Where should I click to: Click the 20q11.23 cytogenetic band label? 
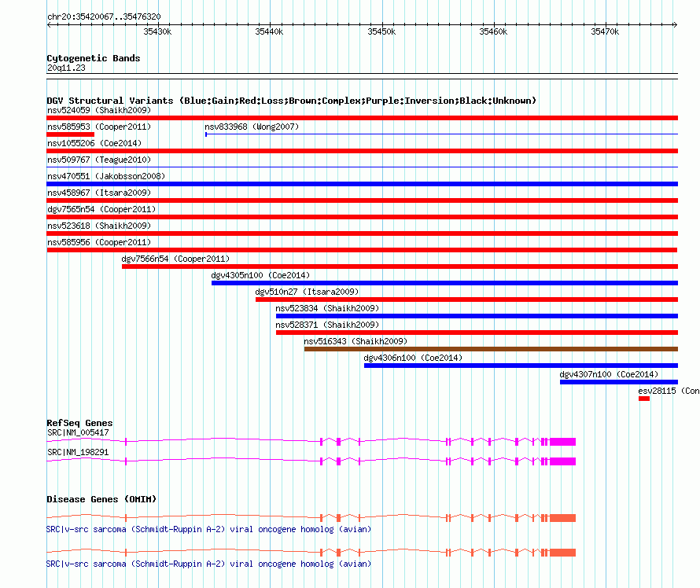[66, 68]
